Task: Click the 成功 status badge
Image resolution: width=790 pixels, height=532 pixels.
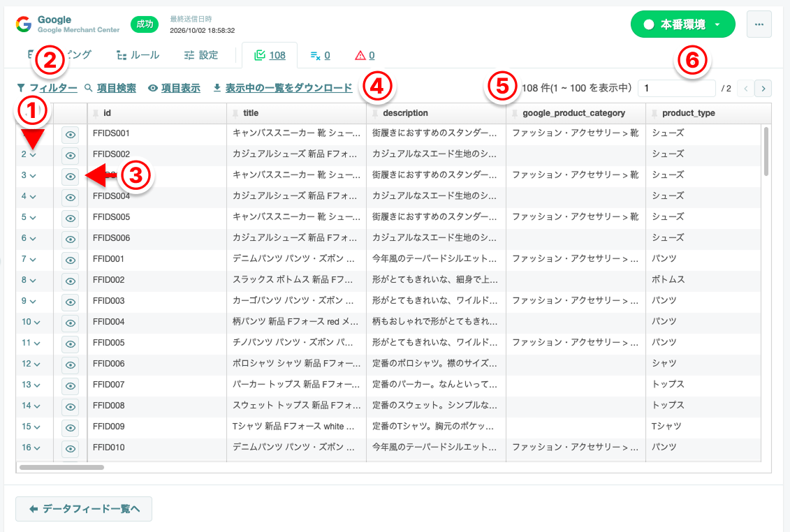Action: (x=145, y=24)
